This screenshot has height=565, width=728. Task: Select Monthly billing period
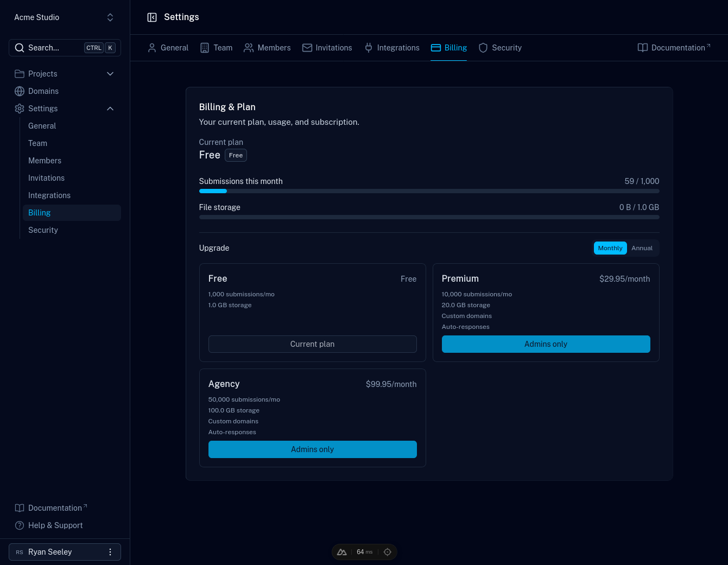610,248
